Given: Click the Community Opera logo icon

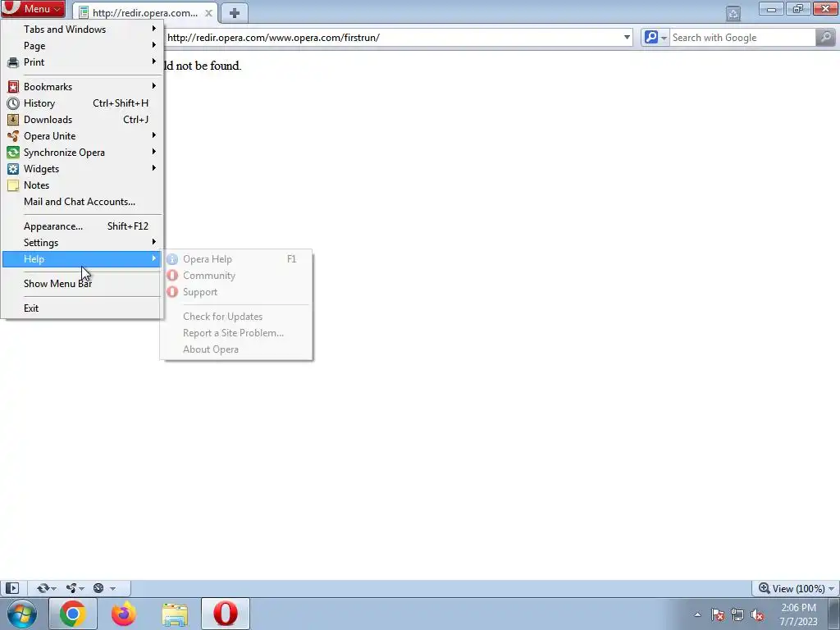Looking at the screenshot, I should coord(172,276).
